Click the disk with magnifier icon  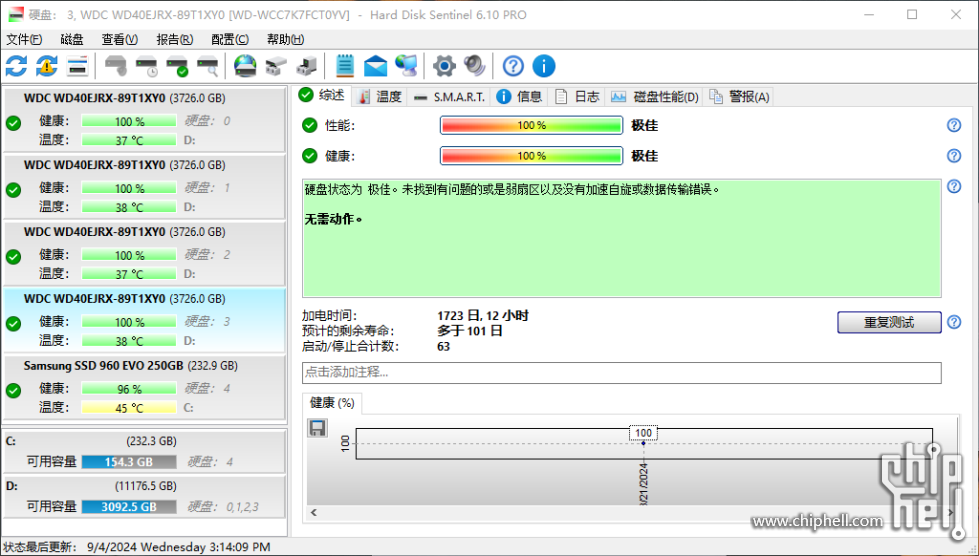pyautogui.click(x=208, y=66)
